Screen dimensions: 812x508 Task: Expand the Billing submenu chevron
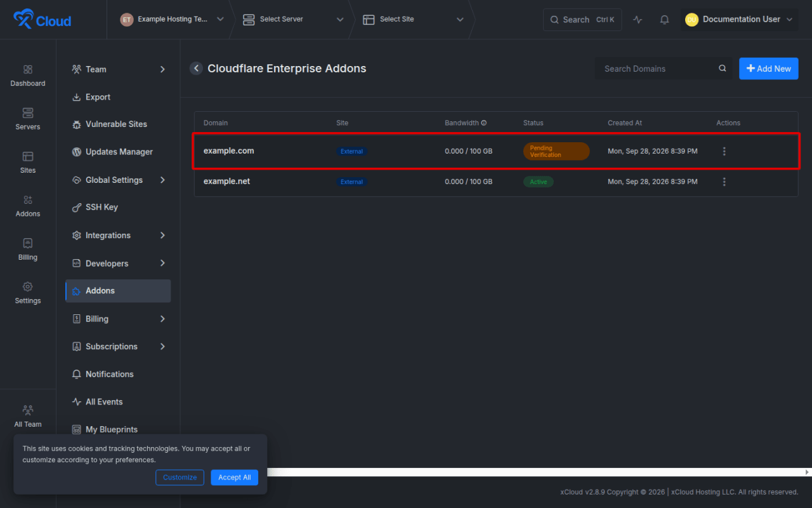tap(162, 319)
